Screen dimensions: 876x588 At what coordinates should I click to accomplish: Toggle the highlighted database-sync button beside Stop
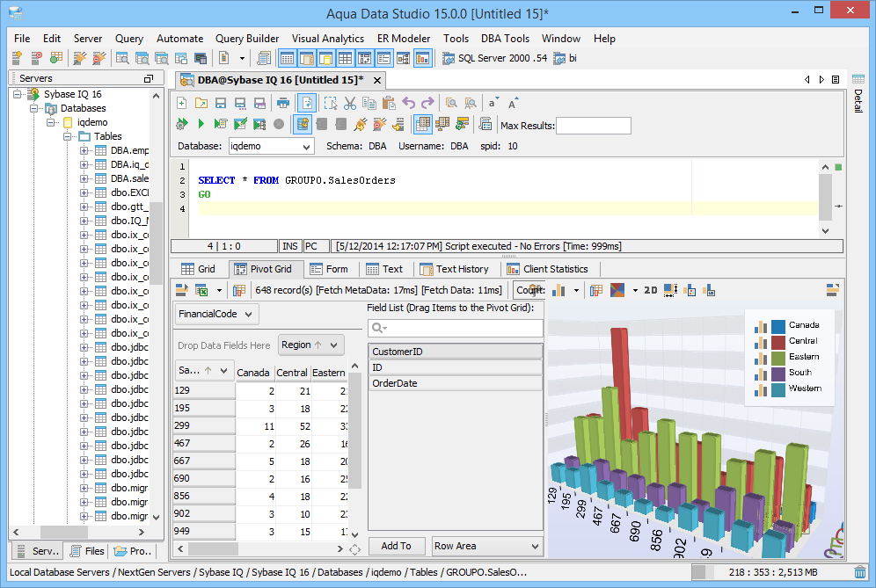(x=303, y=124)
